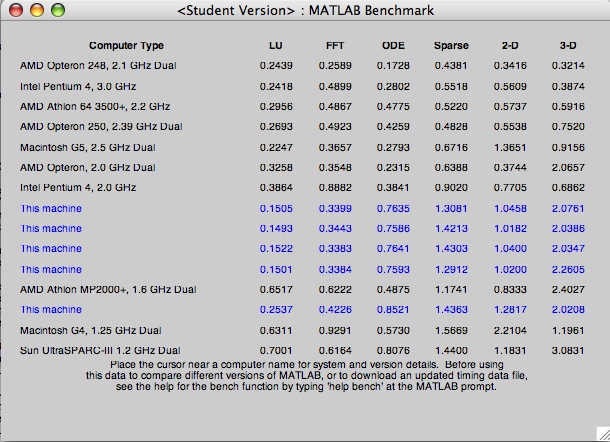Screen dimensions: 610x442
Task: Click FFT value 0.8882
Action: tap(335, 188)
